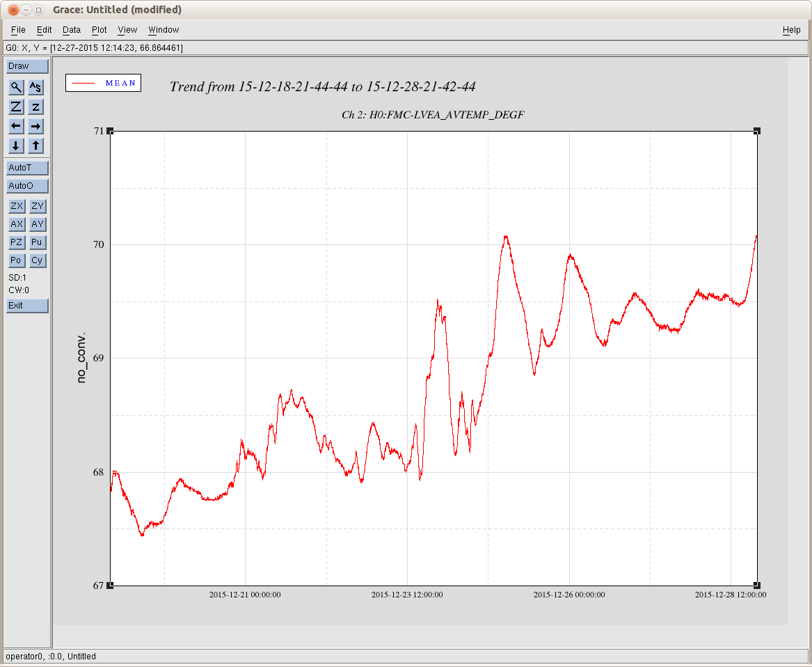Click the autoscale (AS) icon

(x=36, y=87)
